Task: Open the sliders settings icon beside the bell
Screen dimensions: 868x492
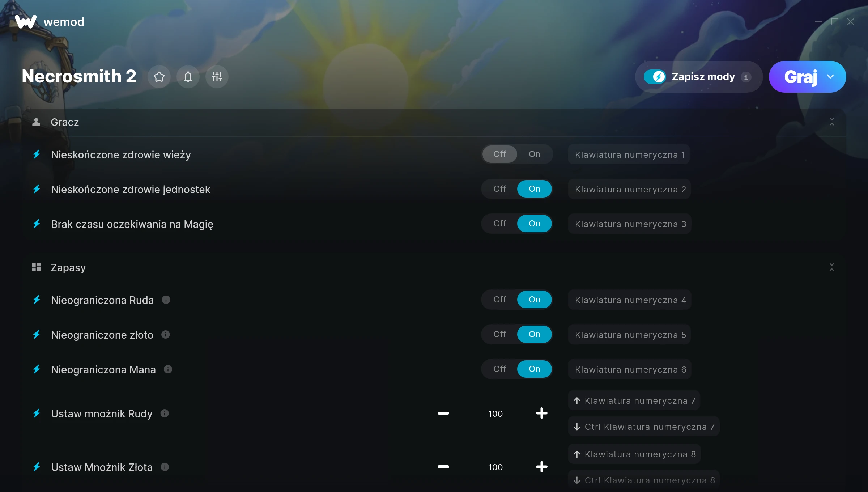Action: pyautogui.click(x=217, y=77)
